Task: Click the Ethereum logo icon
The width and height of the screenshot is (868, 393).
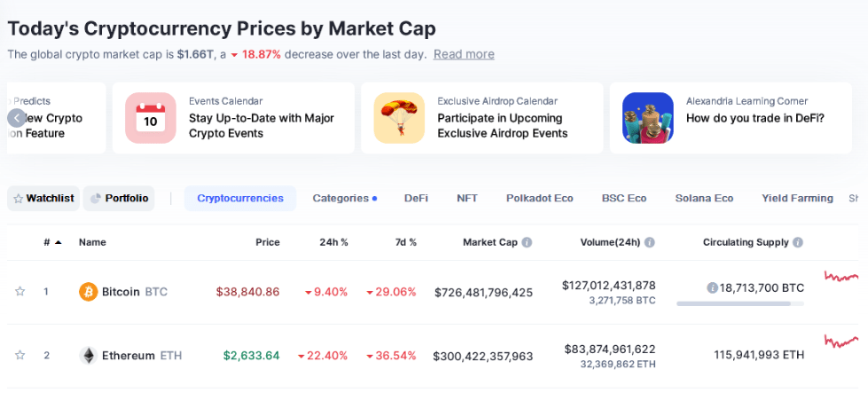Action: [88, 356]
